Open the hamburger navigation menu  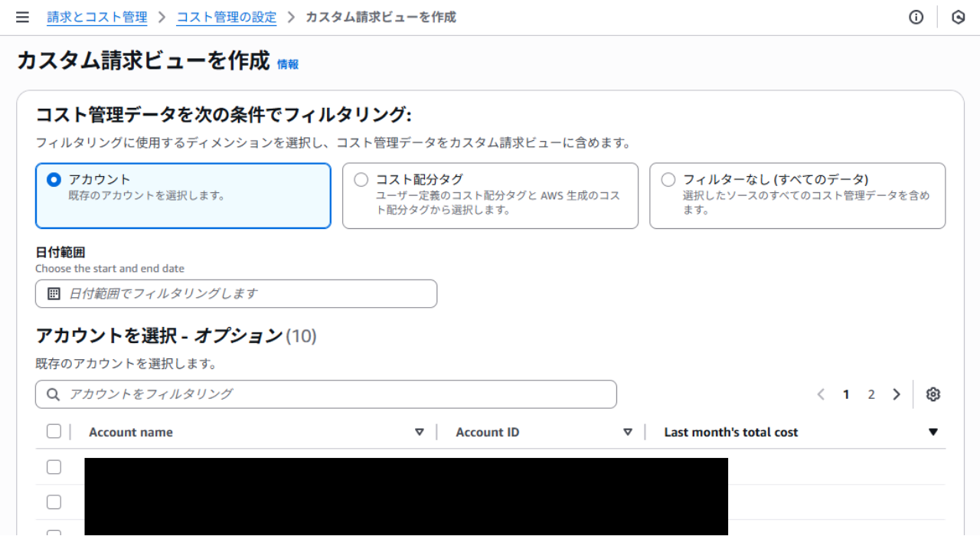[22, 17]
